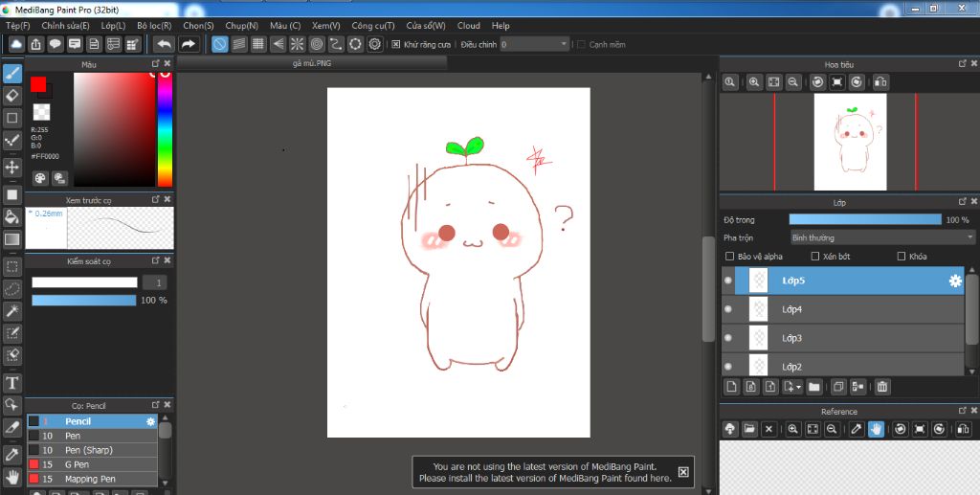The width and height of the screenshot is (980, 495).
Task: Select the Mapping Pen brush
Action: (92, 479)
